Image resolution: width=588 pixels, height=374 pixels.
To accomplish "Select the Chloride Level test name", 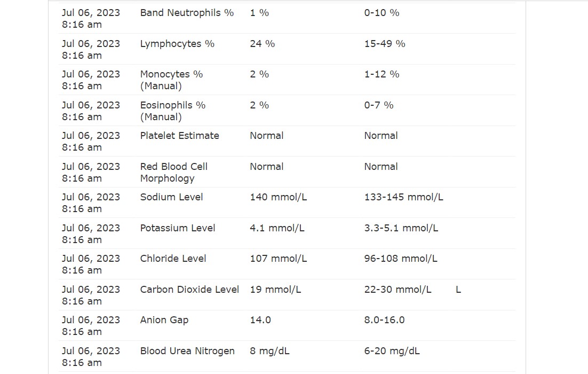I will coord(173,259).
